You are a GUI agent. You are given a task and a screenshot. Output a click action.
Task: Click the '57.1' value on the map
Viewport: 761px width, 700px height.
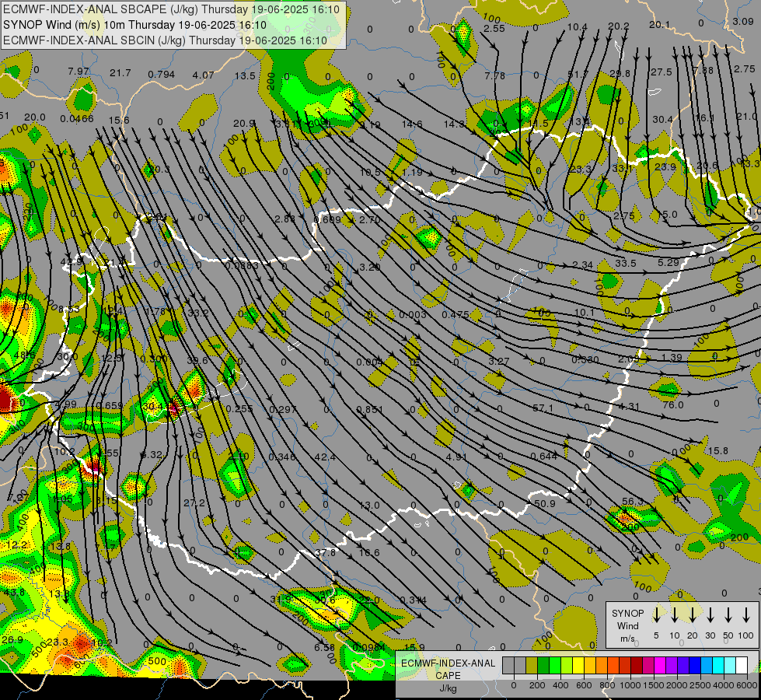(x=543, y=408)
